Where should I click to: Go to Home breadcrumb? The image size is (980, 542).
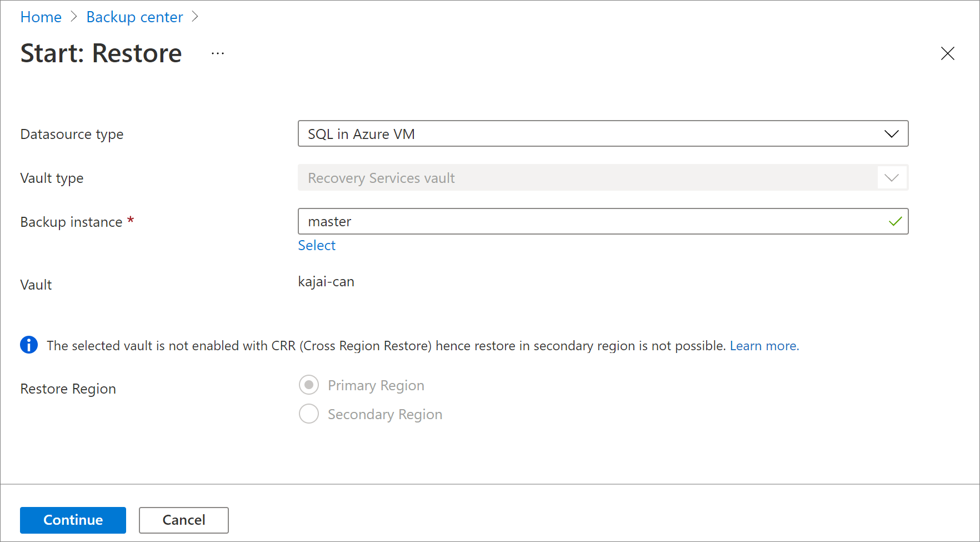[x=41, y=17]
